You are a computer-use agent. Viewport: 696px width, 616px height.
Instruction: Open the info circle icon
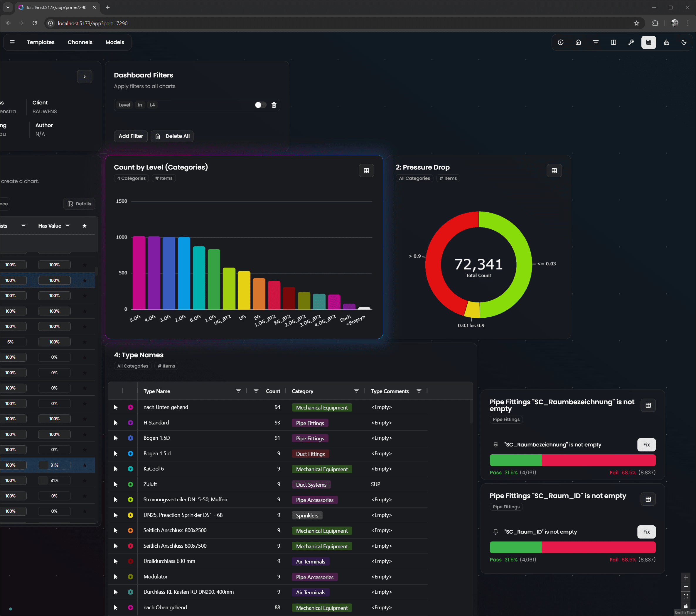click(560, 42)
